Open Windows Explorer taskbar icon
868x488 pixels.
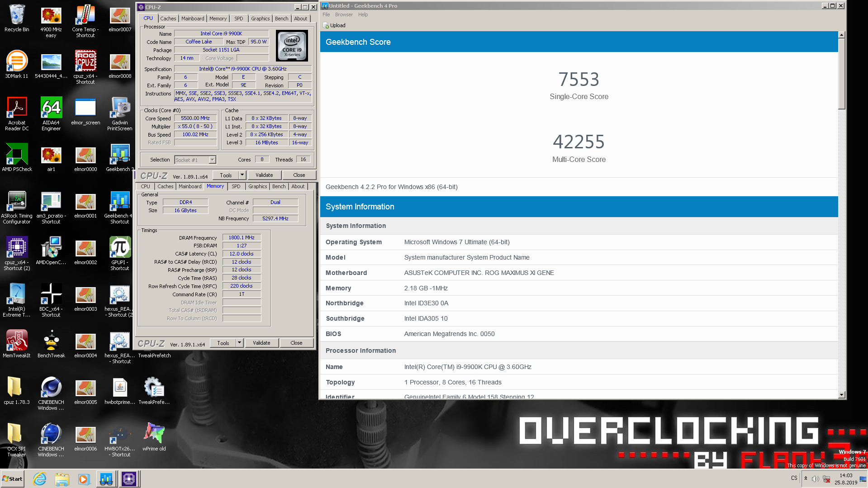62,479
